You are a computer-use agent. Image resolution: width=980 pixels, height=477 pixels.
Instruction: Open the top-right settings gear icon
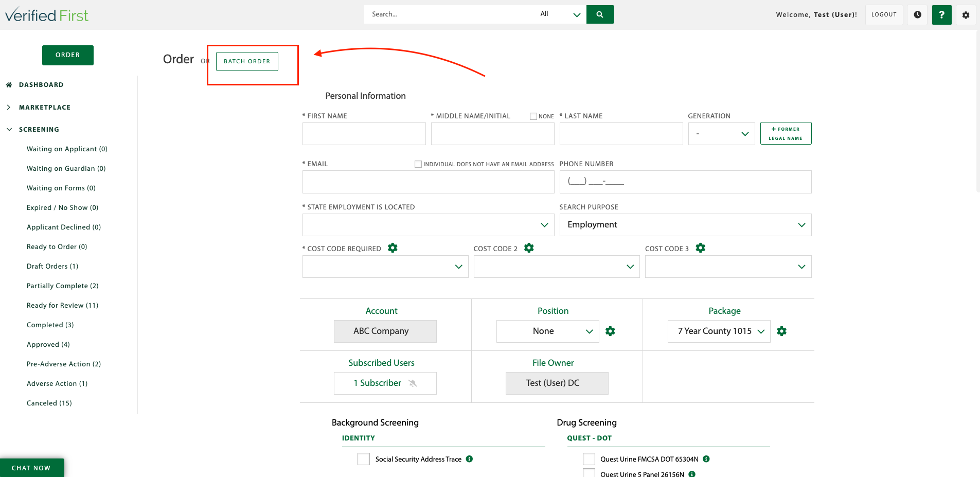click(966, 15)
